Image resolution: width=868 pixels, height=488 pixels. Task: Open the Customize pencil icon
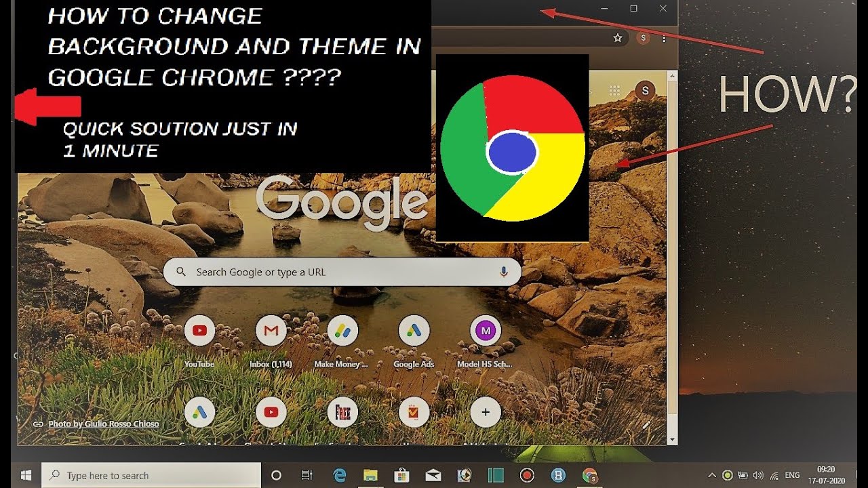click(x=646, y=425)
